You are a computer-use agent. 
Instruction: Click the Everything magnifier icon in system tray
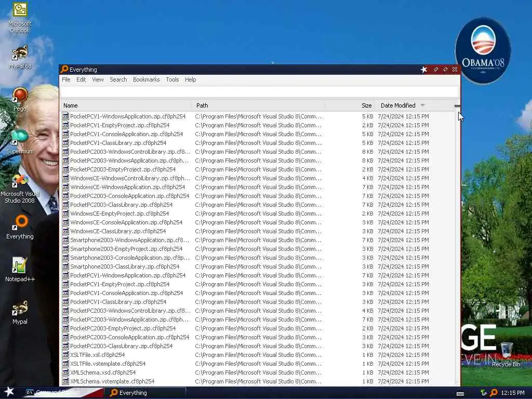[494, 393]
